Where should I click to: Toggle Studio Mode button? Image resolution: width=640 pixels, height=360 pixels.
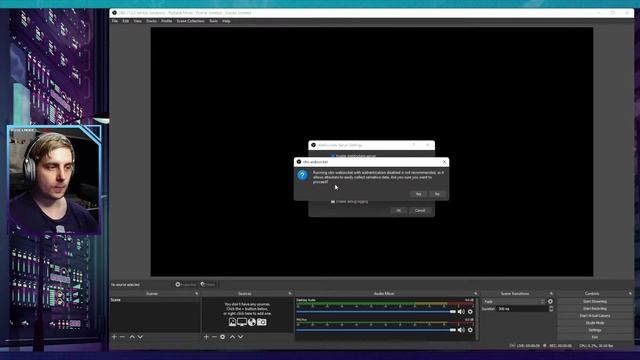pos(595,323)
